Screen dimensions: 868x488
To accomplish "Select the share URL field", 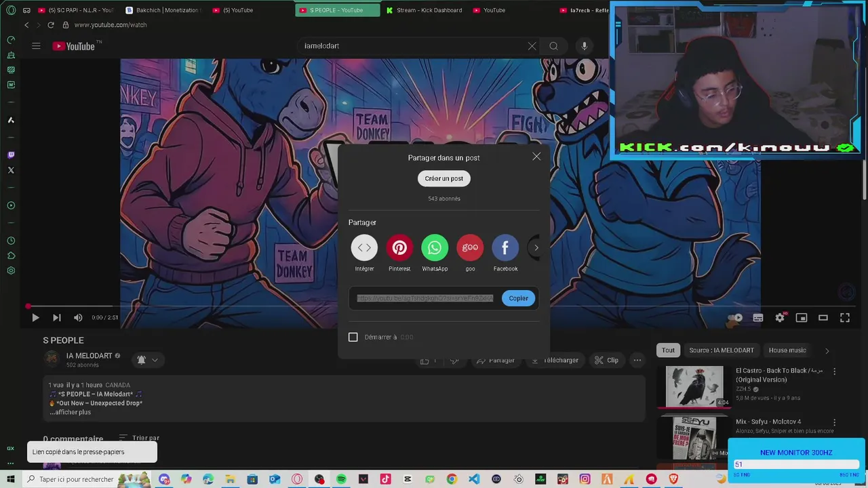I will tap(425, 298).
